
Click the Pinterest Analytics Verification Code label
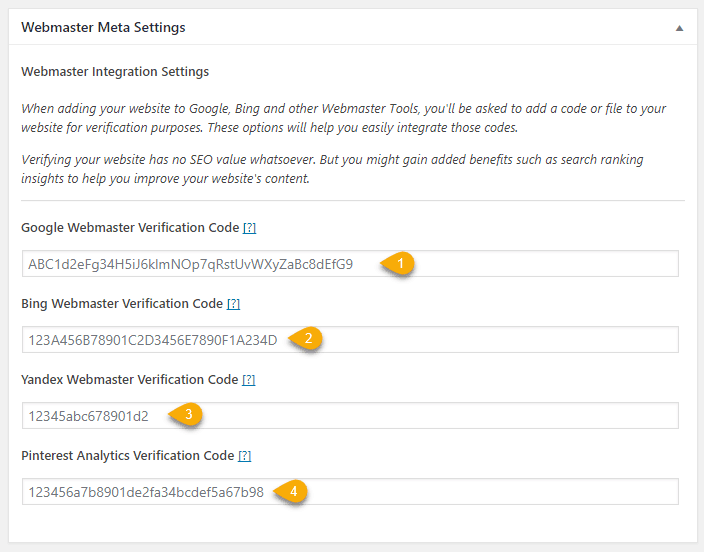(x=127, y=456)
